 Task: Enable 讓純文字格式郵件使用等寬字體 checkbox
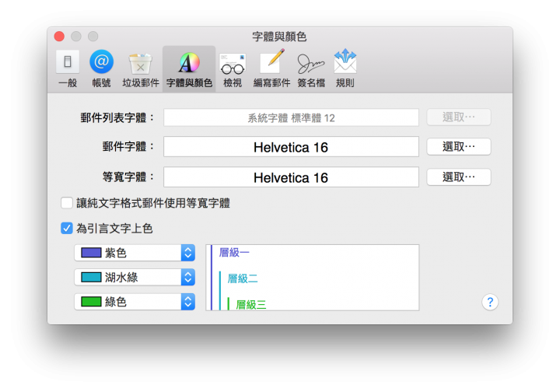(67, 203)
